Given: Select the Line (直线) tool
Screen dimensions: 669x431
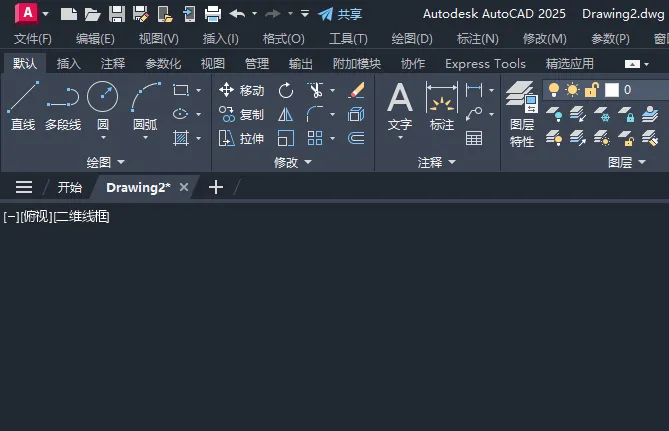Looking at the screenshot, I should (23, 106).
